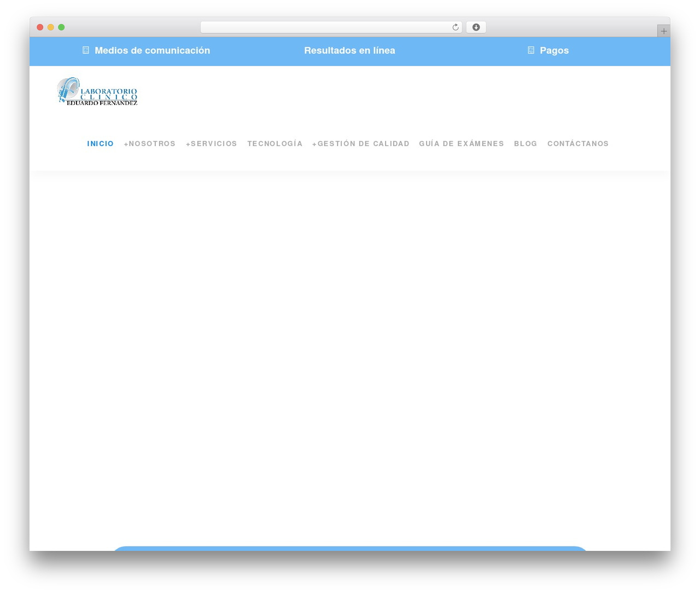Click the browser download icon button
Screen dimensions: 700x593
(476, 27)
